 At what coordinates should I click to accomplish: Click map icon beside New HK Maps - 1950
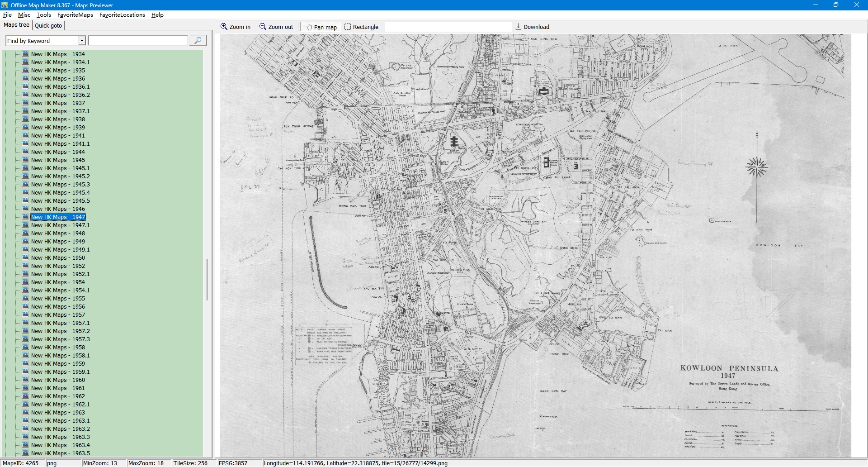pos(25,257)
